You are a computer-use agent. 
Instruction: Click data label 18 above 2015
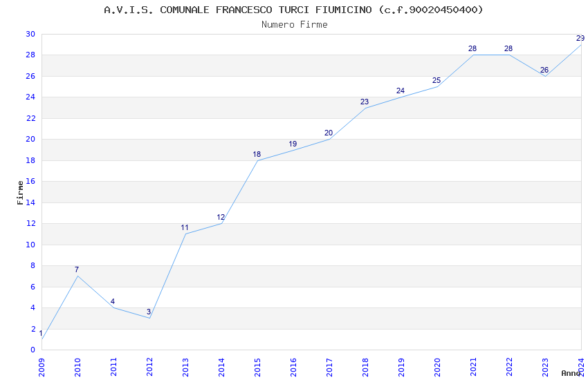click(257, 154)
